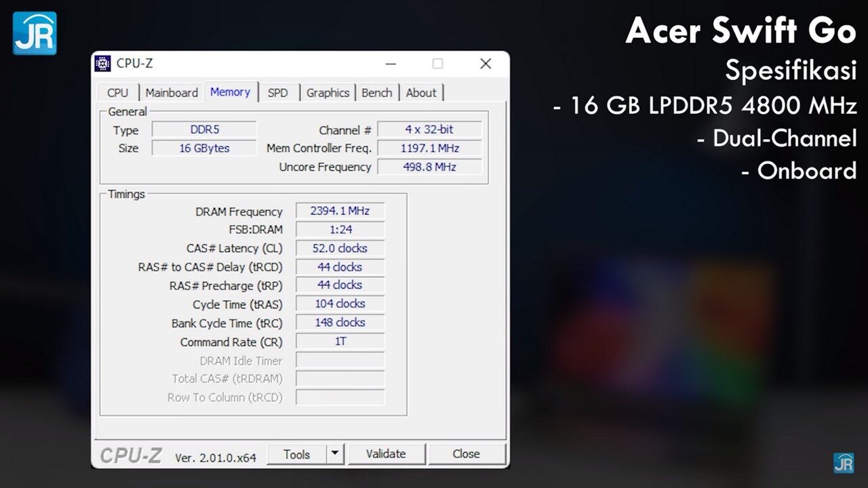Click the small JR watermark bottom-right
Viewport: 868px width, 488px height.
pos(844,463)
